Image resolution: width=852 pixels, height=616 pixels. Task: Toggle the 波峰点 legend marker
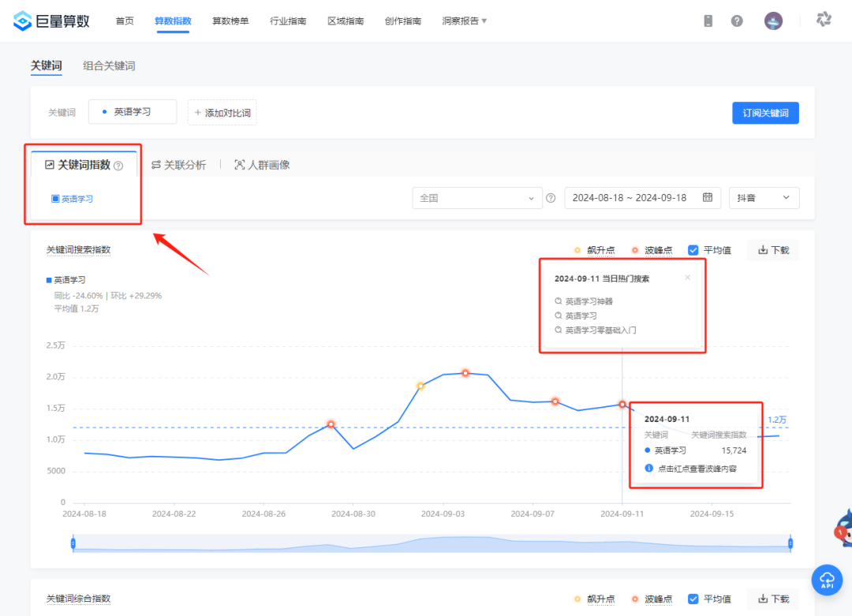click(x=653, y=249)
